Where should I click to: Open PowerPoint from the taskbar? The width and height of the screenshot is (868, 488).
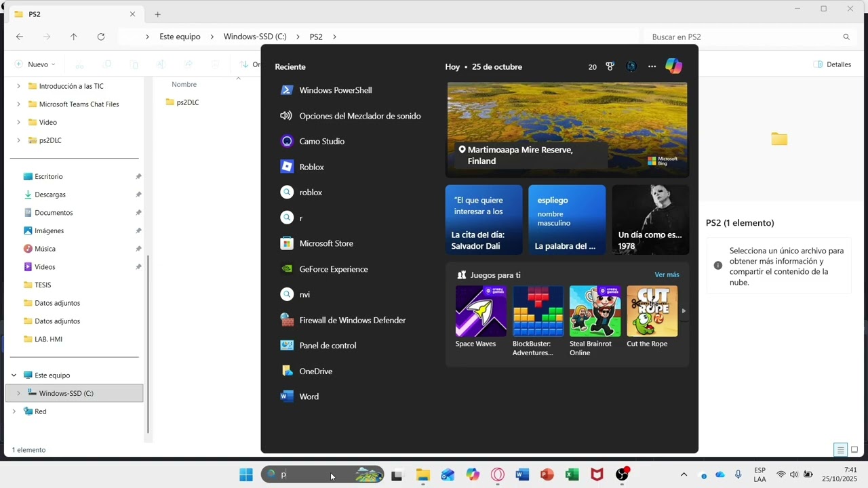(547, 475)
